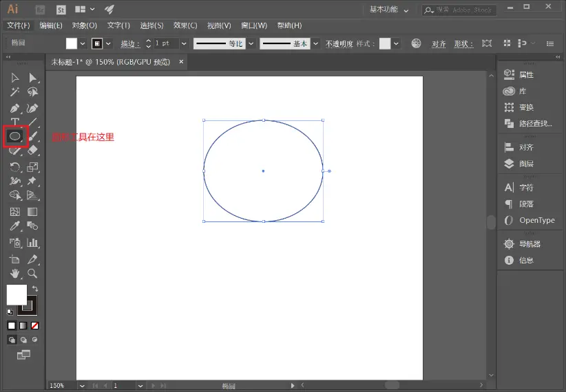Change the screen mode
566x392 pixels.
pyautogui.click(x=23, y=355)
